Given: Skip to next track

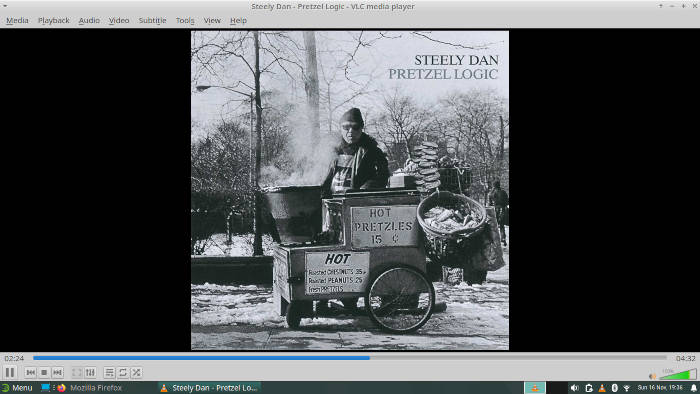Looking at the screenshot, I should pyautogui.click(x=57, y=373).
